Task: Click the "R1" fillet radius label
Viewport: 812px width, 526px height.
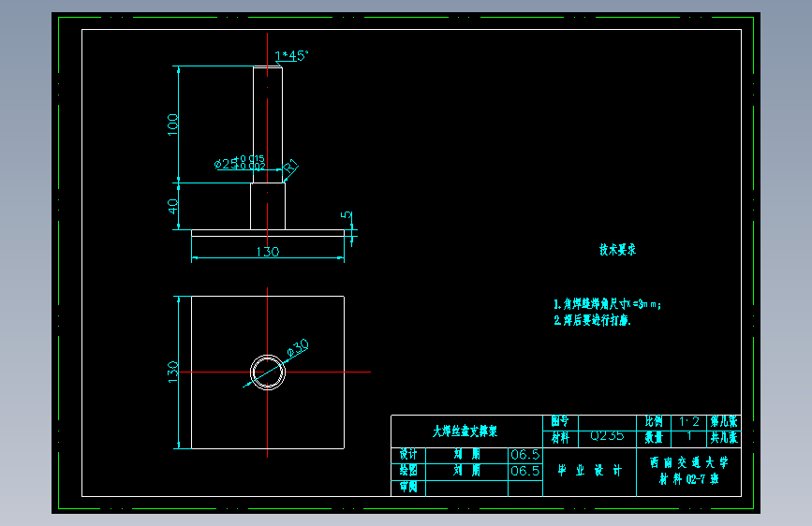Action: pos(291,166)
